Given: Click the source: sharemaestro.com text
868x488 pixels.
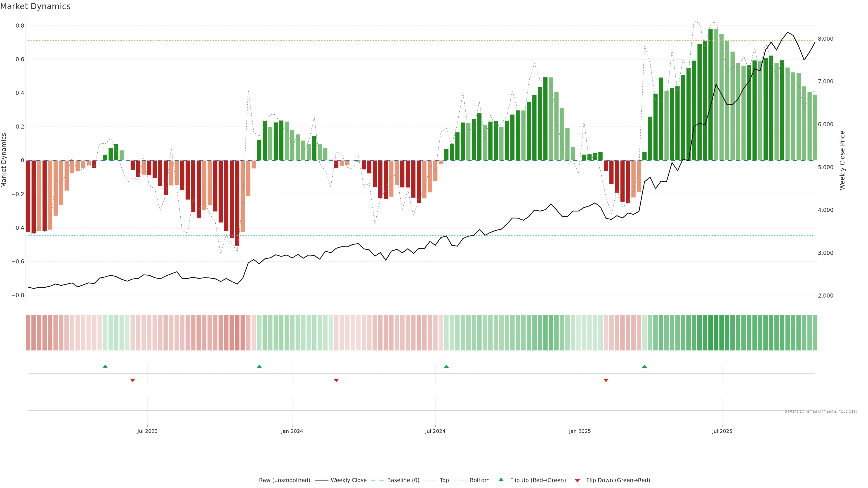Looking at the screenshot, I should (821, 411).
